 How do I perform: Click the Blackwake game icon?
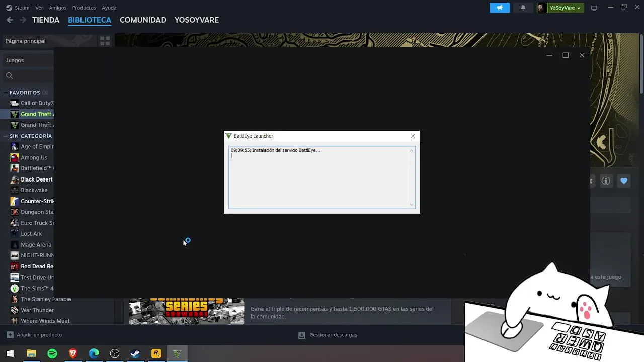click(15, 190)
